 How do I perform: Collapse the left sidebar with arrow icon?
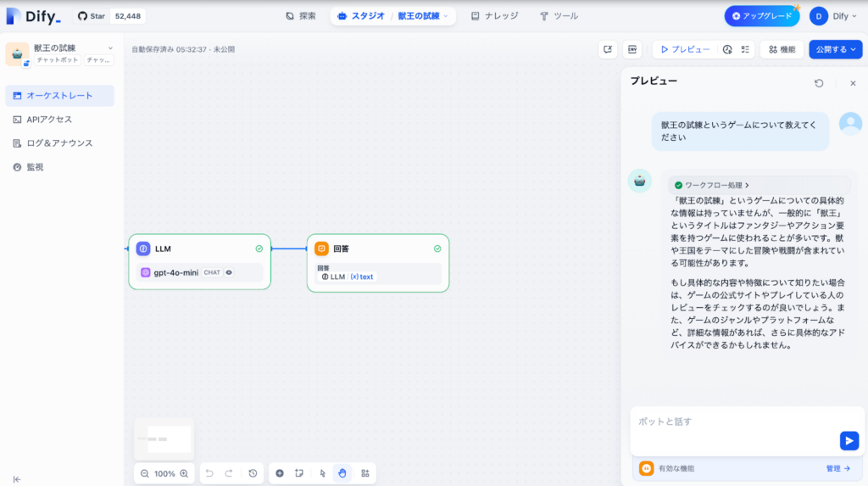coord(17,479)
